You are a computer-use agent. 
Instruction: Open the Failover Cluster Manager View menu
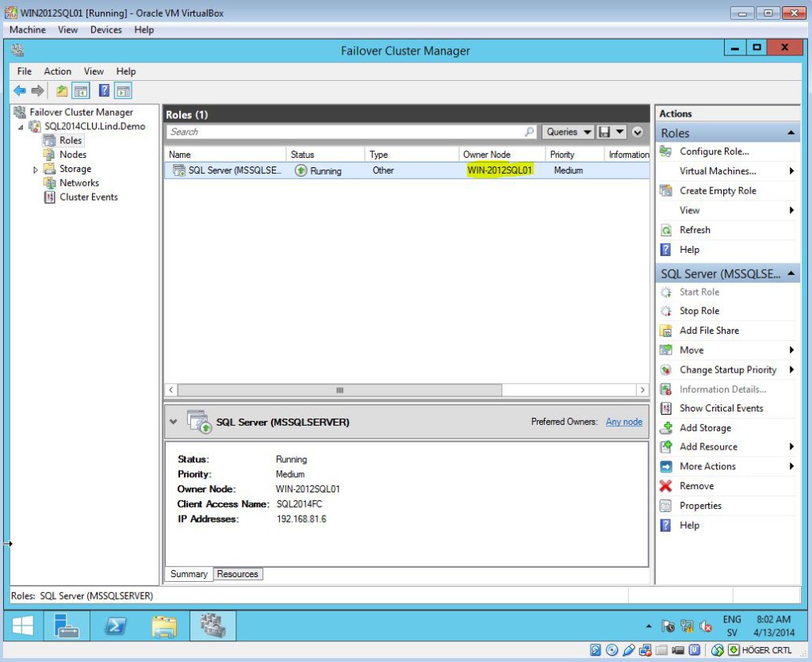pos(94,71)
